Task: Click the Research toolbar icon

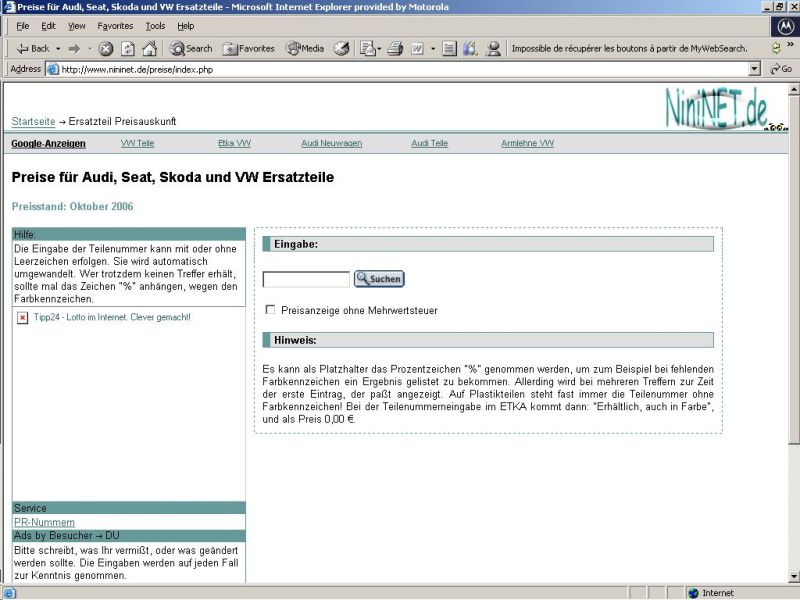Action: click(x=470, y=48)
